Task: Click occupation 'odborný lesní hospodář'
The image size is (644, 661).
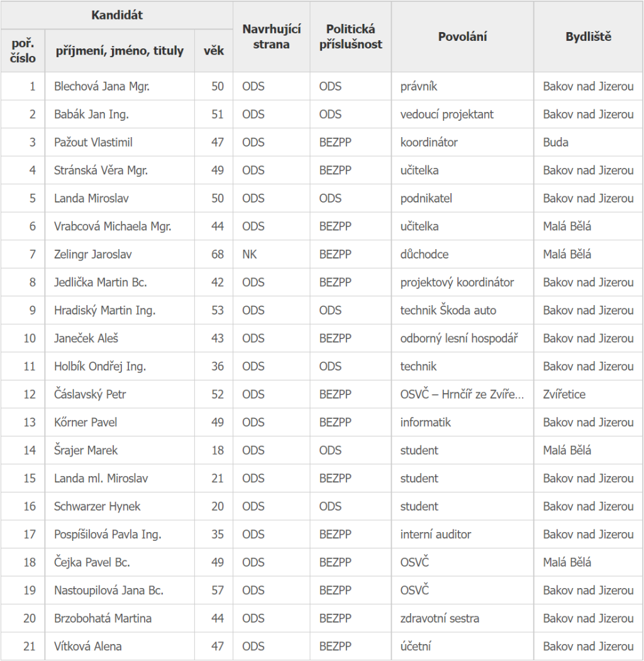Action: (459, 338)
